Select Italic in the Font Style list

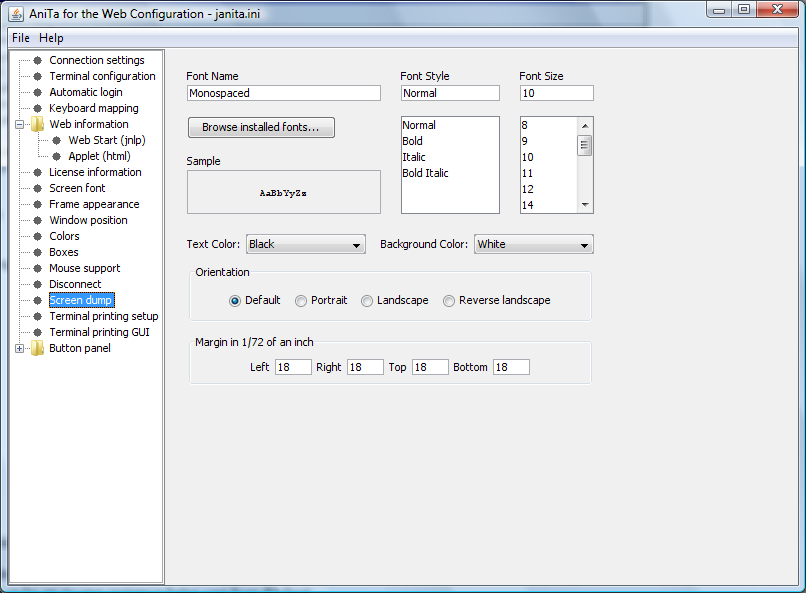(x=414, y=157)
